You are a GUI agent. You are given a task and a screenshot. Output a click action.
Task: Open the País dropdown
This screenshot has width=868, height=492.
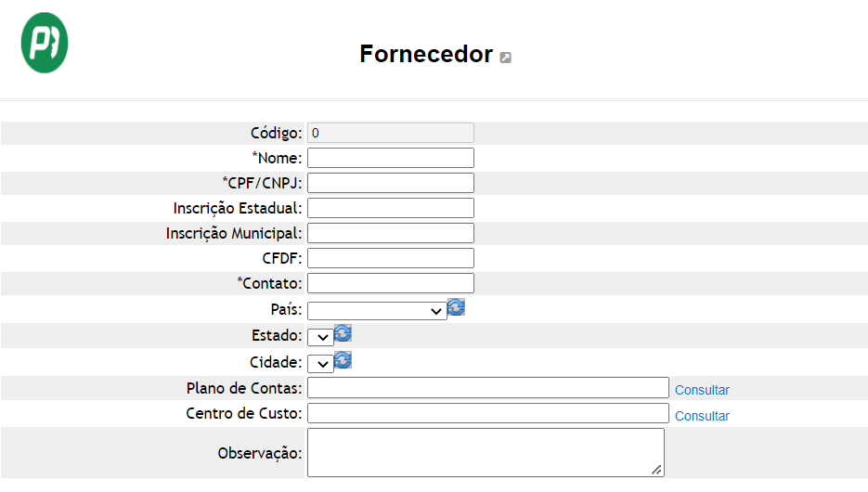[x=377, y=311]
